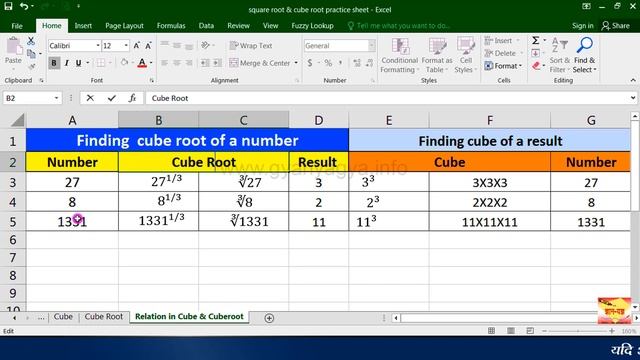Click Decrease Indent icon

[205, 63]
